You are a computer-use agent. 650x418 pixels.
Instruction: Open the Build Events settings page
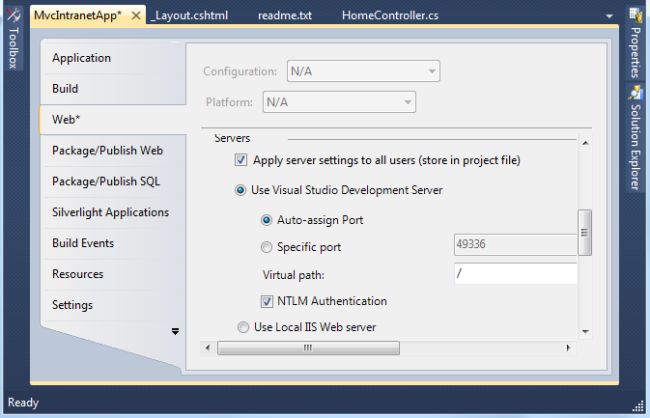(x=83, y=243)
